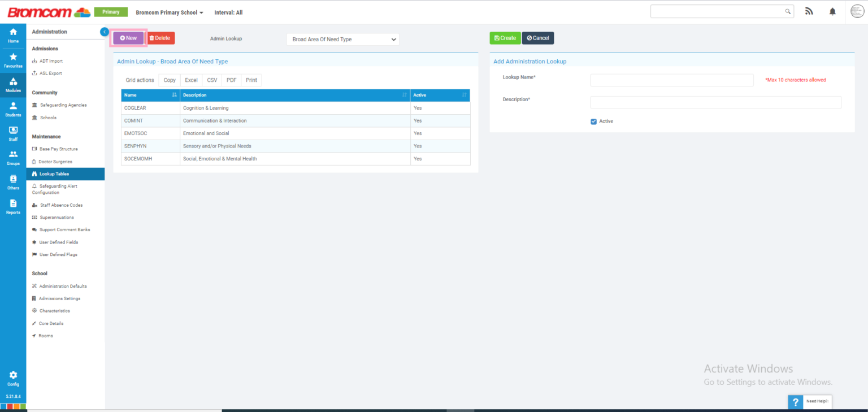This screenshot has height=412, width=868.
Task: Open the RSS feed icon
Action: click(809, 11)
